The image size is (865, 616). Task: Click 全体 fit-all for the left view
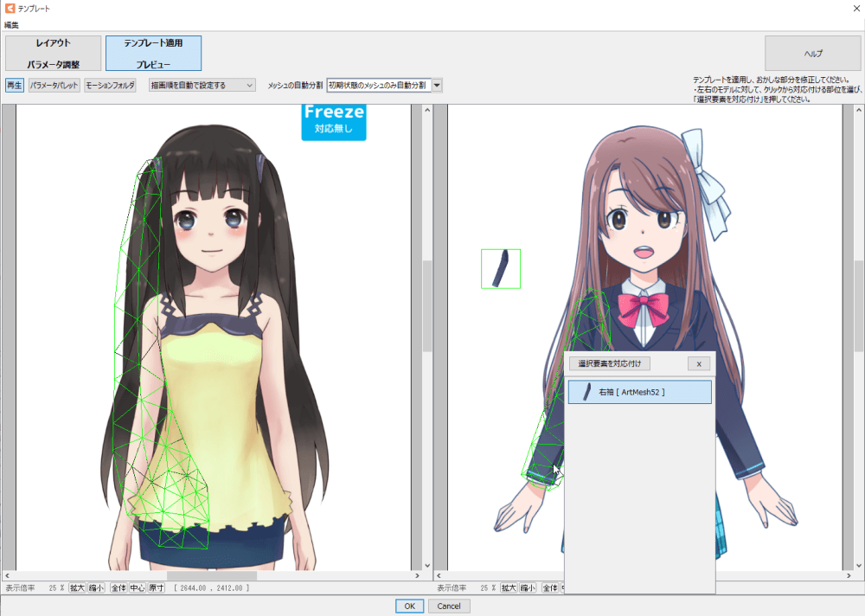119,587
